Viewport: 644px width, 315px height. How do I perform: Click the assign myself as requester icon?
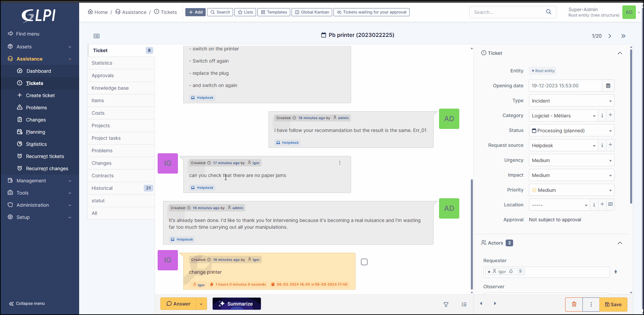tap(616, 272)
